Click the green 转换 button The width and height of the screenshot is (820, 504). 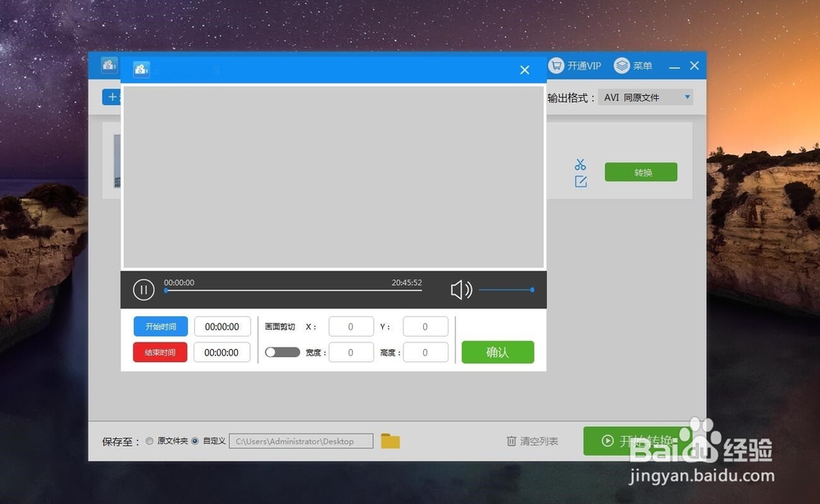pyautogui.click(x=640, y=172)
